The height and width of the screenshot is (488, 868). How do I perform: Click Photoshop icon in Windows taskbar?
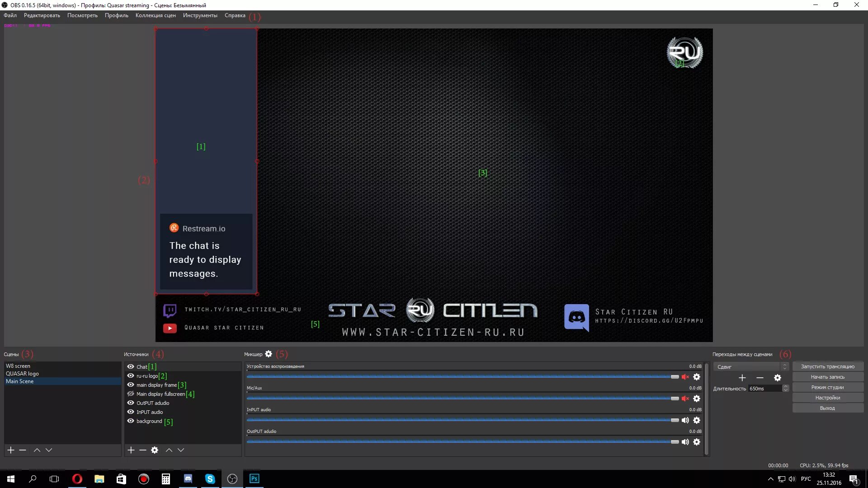point(254,479)
